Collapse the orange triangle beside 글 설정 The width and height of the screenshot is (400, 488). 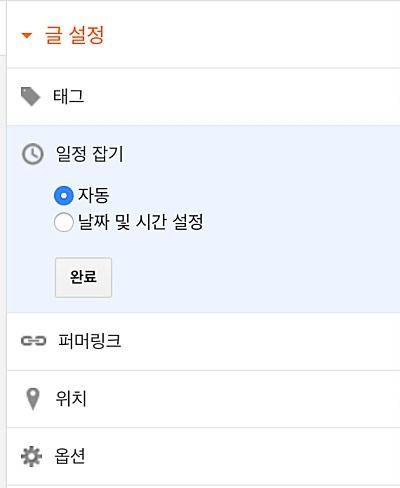(27, 35)
